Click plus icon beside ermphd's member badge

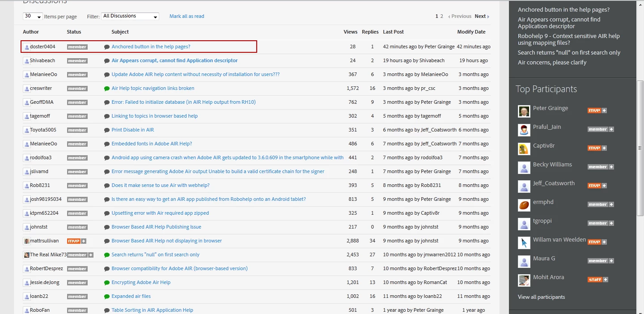pyautogui.click(x=611, y=204)
